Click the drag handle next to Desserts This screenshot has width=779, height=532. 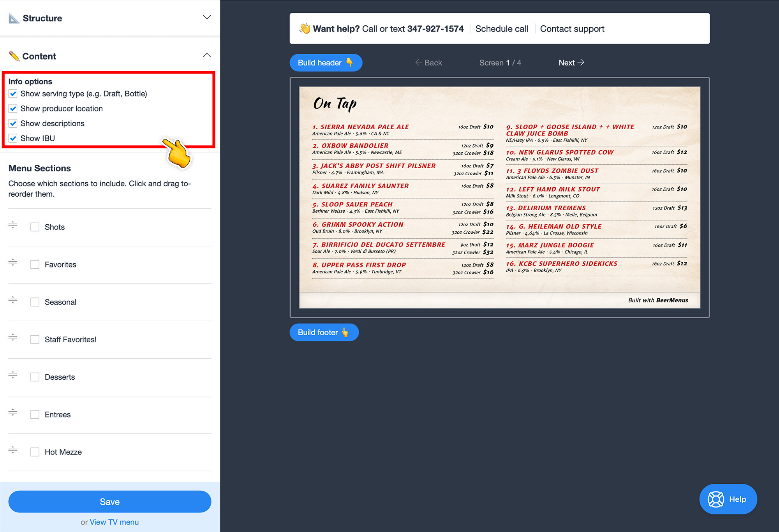click(x=13, y=375)
